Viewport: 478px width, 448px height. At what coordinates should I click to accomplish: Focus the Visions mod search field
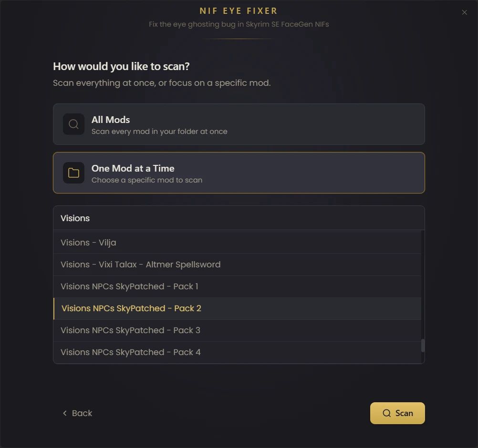(239, 218)
